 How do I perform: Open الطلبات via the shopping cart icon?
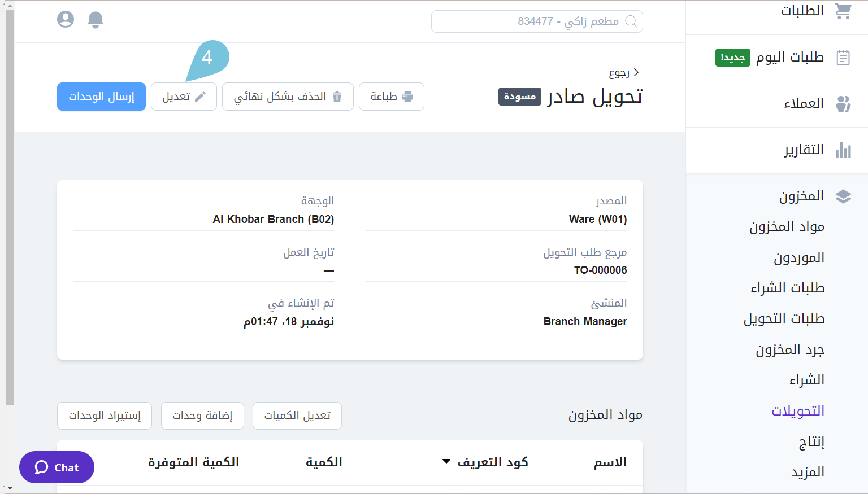point(843,10)
